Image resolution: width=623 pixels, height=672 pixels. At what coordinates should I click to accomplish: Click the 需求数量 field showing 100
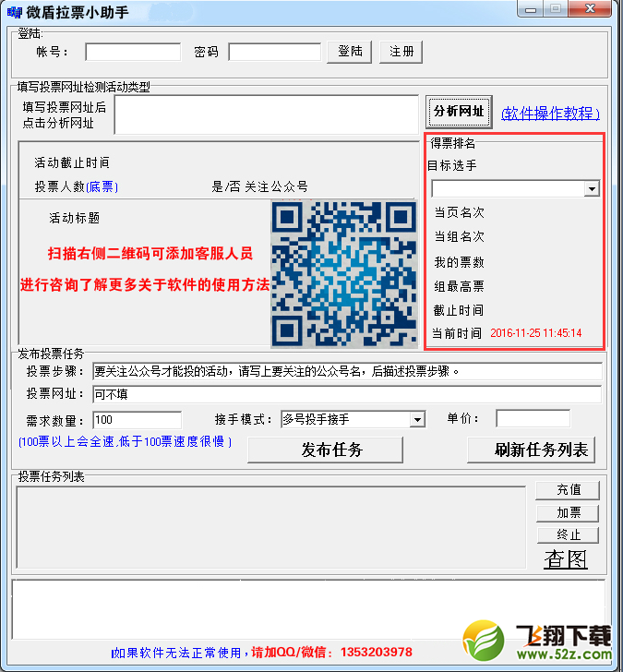point(138,420)
